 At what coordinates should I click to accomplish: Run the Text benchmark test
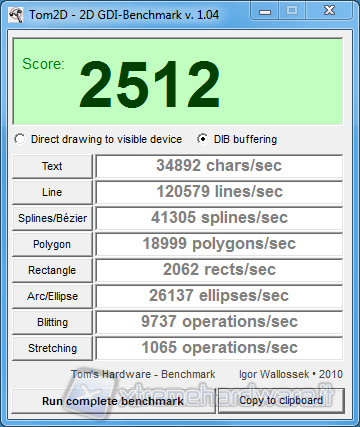tap(52, 166)
